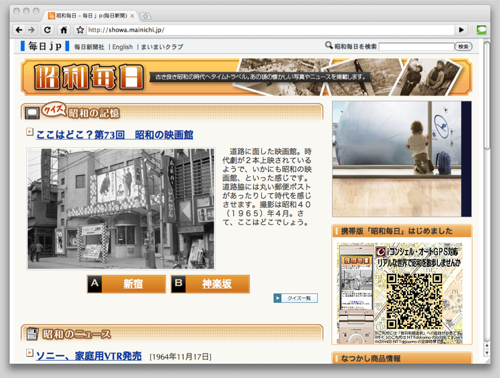Click the browser forward arrow
This screenshot has height=378, width=500.
click(31, 30)
